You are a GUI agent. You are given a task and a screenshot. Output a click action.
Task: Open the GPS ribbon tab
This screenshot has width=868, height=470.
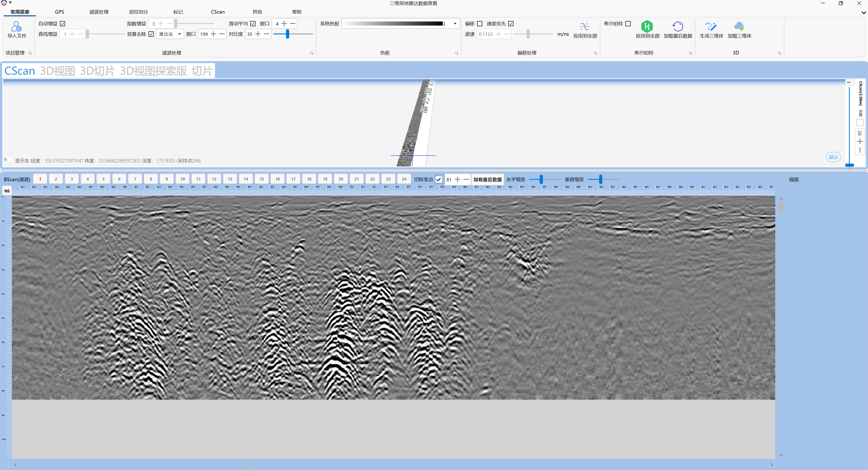pos(59,12)
